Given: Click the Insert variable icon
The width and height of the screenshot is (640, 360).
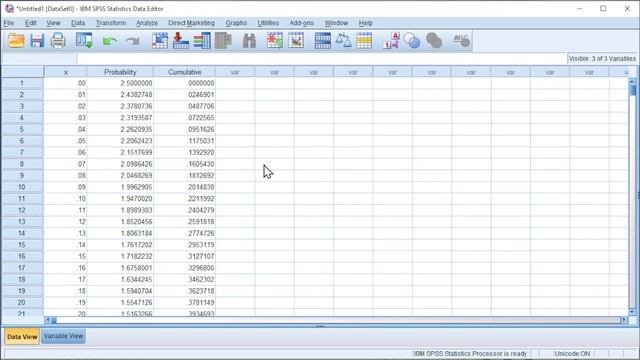Looking at the screenshot, I should point(296,41).
